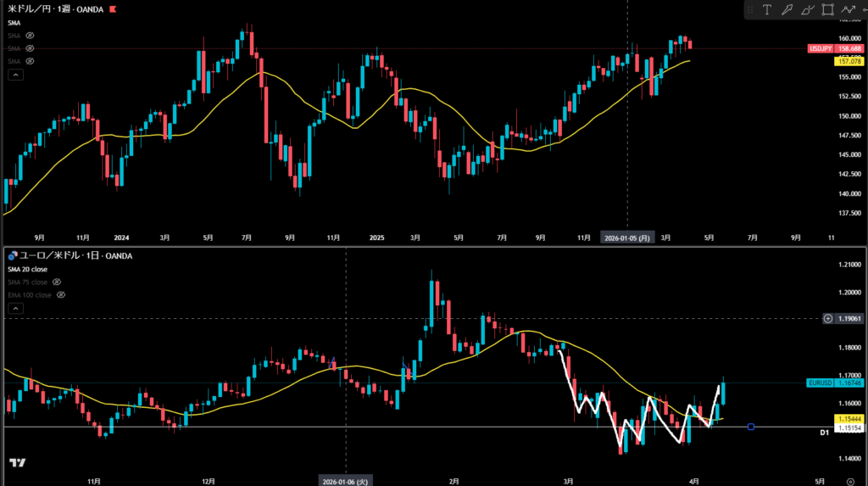Viewport: 868px width, 486px height.
Task: Open the 米ドル/円 symbol title
Action: [x=28, y=9]
